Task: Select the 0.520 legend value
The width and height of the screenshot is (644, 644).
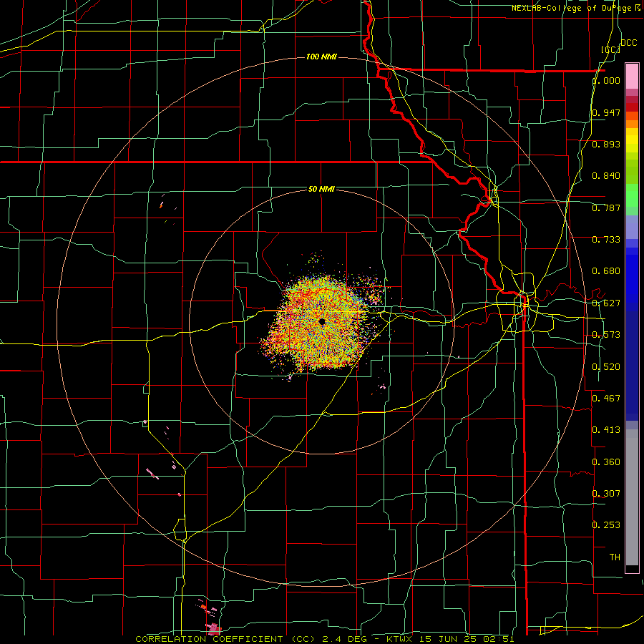Action: point(606,367)
